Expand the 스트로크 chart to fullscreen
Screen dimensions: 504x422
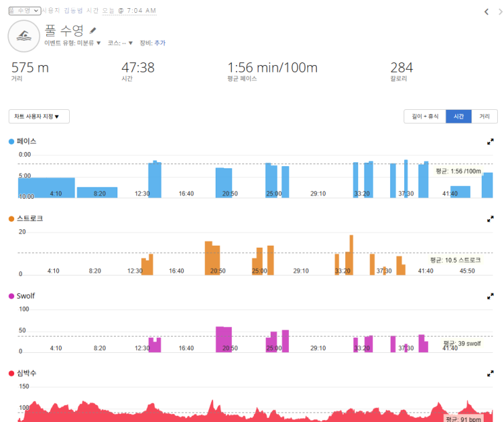click(490, 219)
